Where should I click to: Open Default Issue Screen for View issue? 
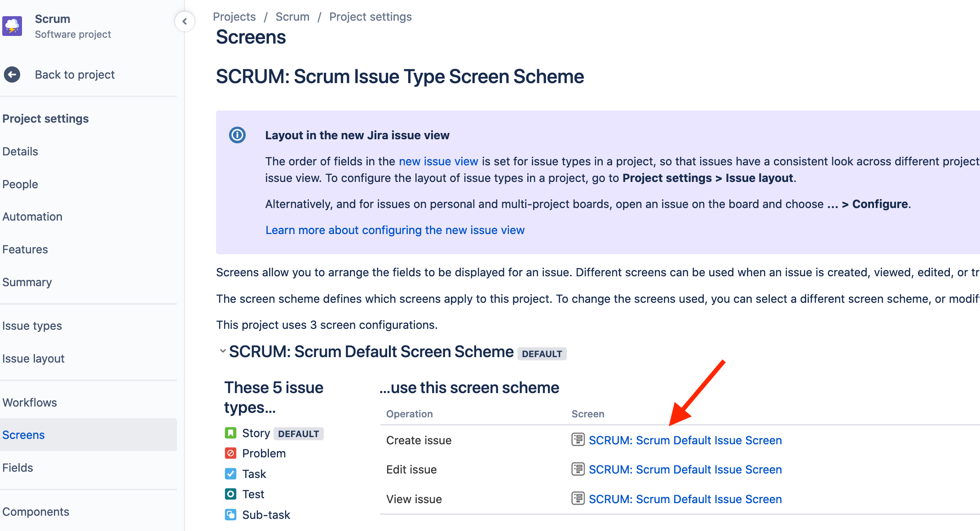coord(685,499)
